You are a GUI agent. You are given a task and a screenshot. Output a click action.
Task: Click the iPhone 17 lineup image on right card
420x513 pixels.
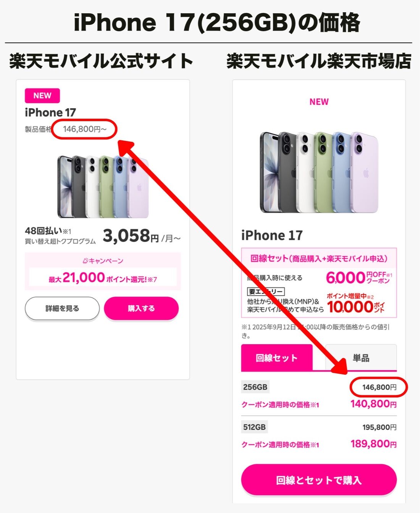point(319,172)
